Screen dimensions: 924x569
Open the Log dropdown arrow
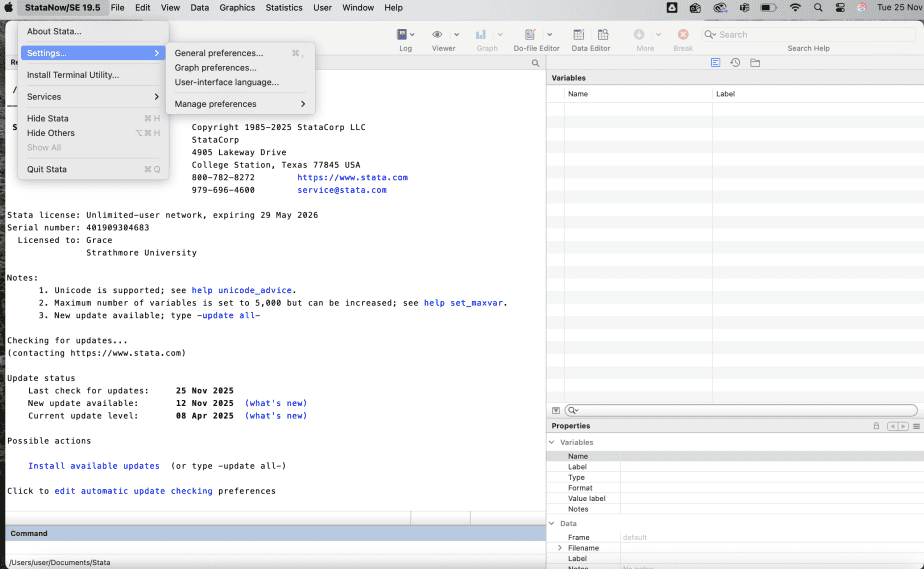pos(412,35)
